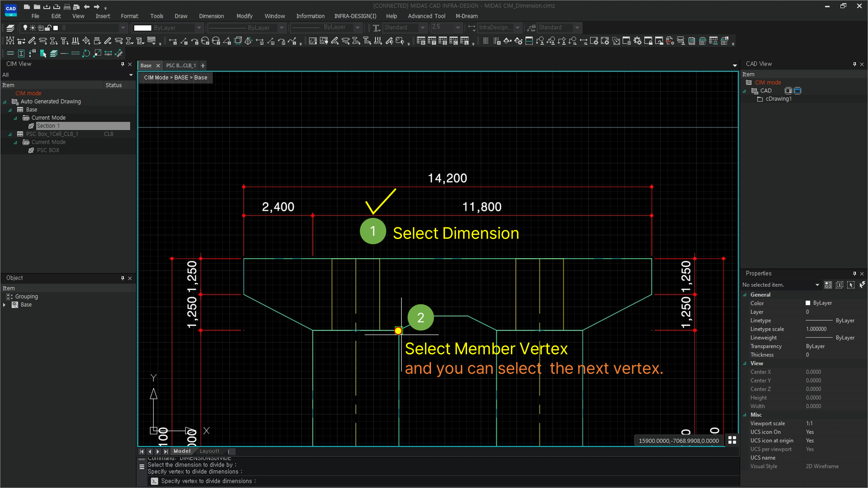Click the Redo arrow icon
The width and height of the screenshot is (868, 488).
(97, 7)
